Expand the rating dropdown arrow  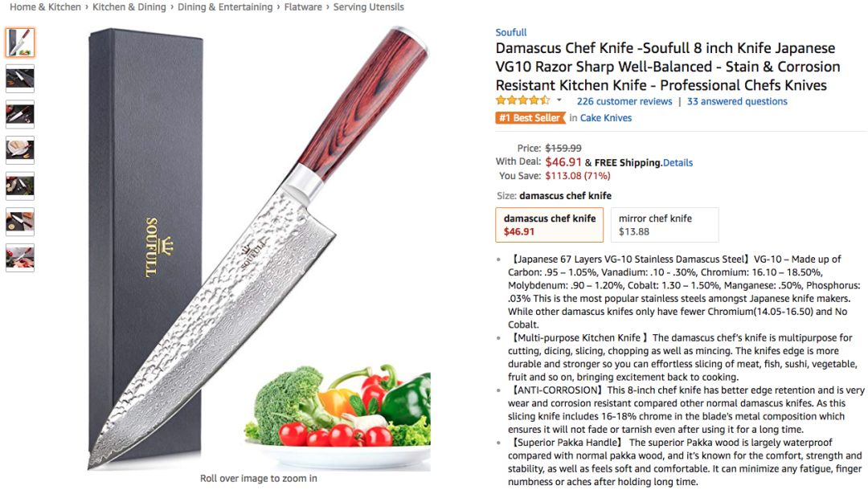(x=559, y=100)
